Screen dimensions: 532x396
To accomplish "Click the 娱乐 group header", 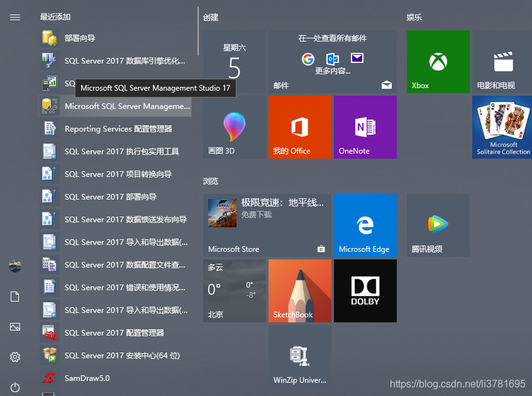I will pyautogui.click(x=414, y=18).
